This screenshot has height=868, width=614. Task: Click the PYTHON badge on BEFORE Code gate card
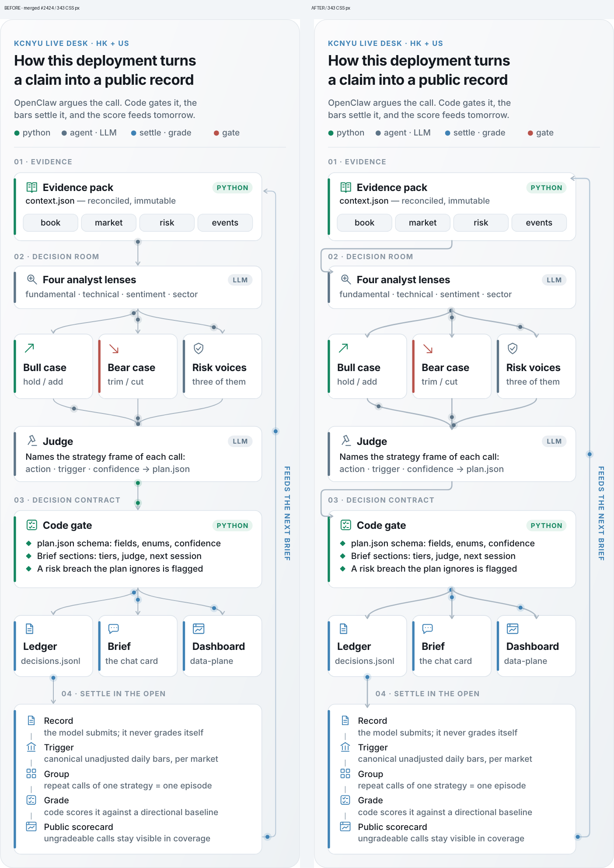(232, 525)
